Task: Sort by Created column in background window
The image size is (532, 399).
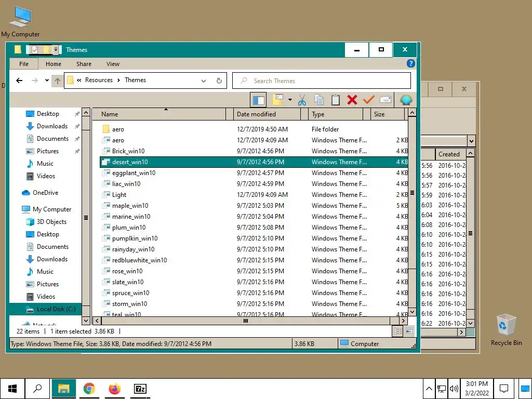Action: [451, 154]
